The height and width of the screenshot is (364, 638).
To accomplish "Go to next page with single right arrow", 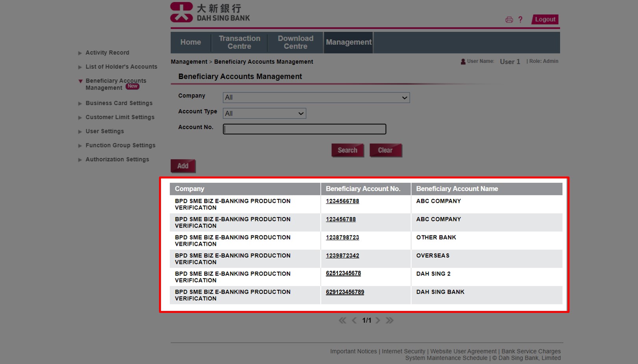I will tap(378, 320).
